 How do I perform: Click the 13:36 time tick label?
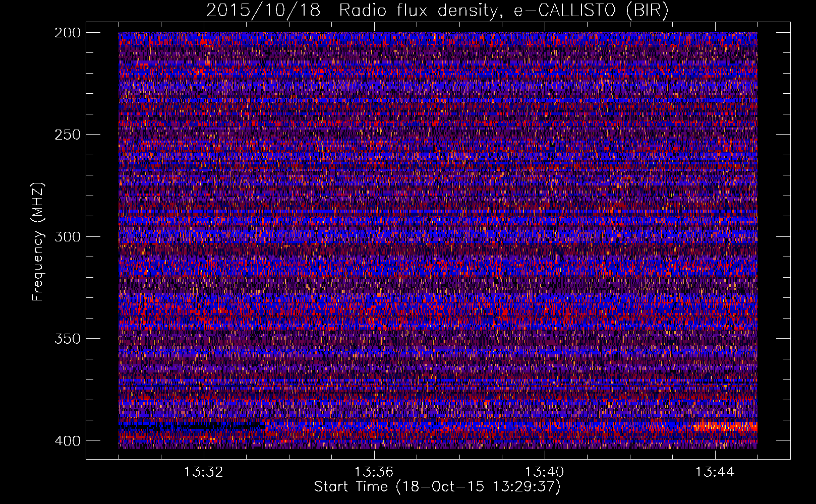coord(374,472)
